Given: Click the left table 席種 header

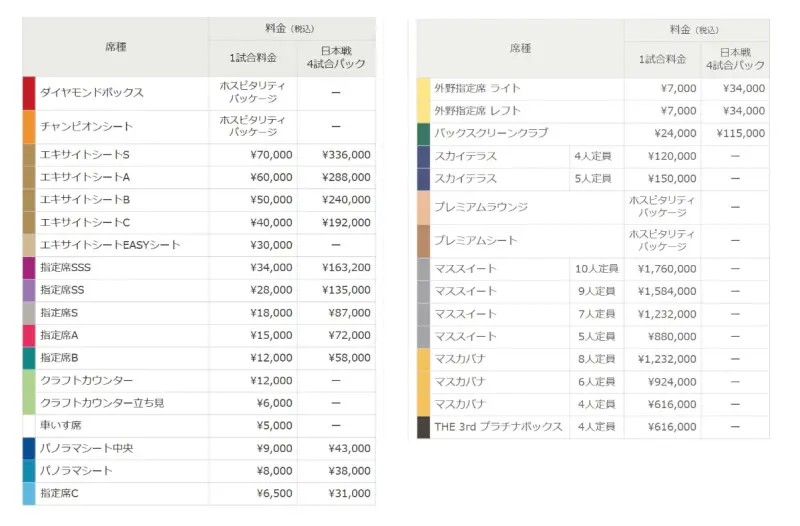Looking at the screenshot, I should (115, 47).
